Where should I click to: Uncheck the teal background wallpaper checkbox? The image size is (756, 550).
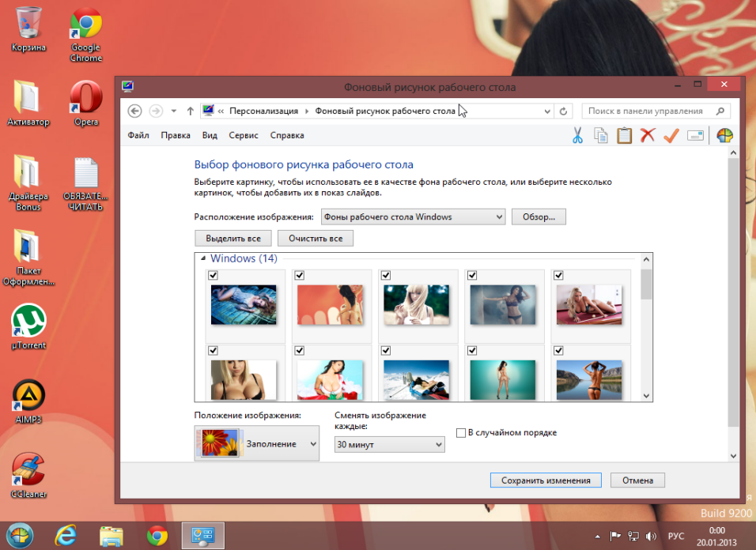click(x=472, y=351)
